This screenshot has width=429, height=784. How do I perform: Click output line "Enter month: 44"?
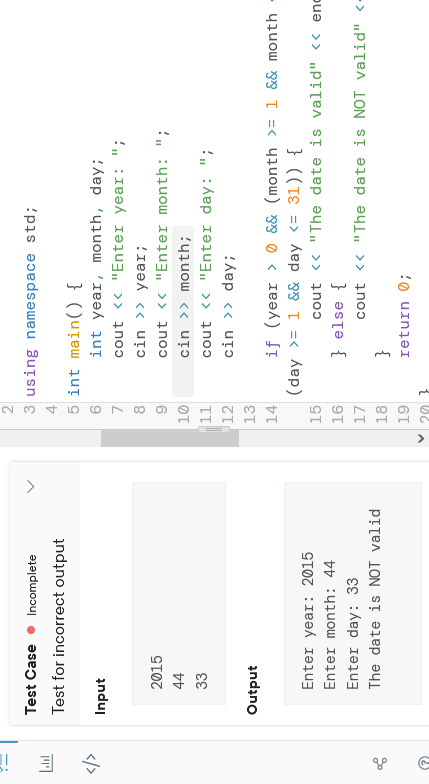click(x=330, y=625)
